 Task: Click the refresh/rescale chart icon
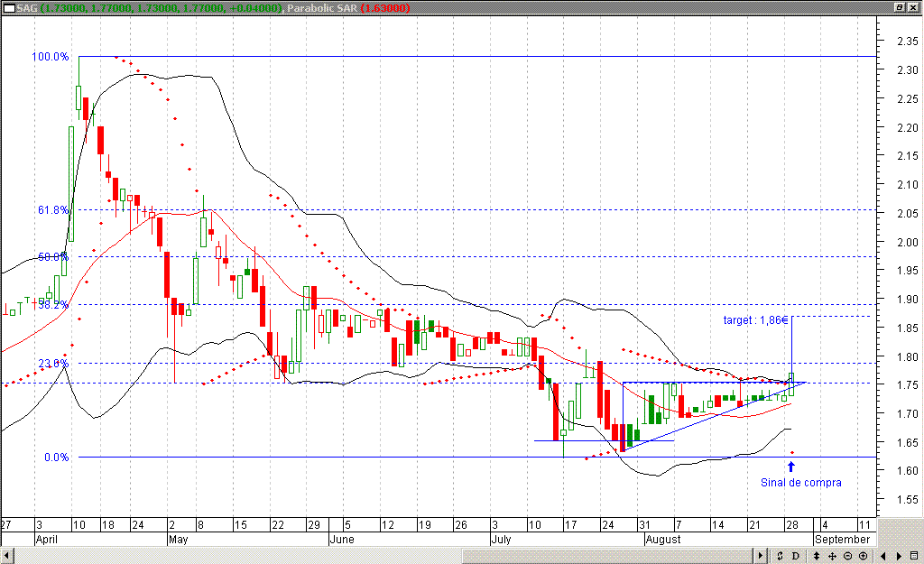780,556
